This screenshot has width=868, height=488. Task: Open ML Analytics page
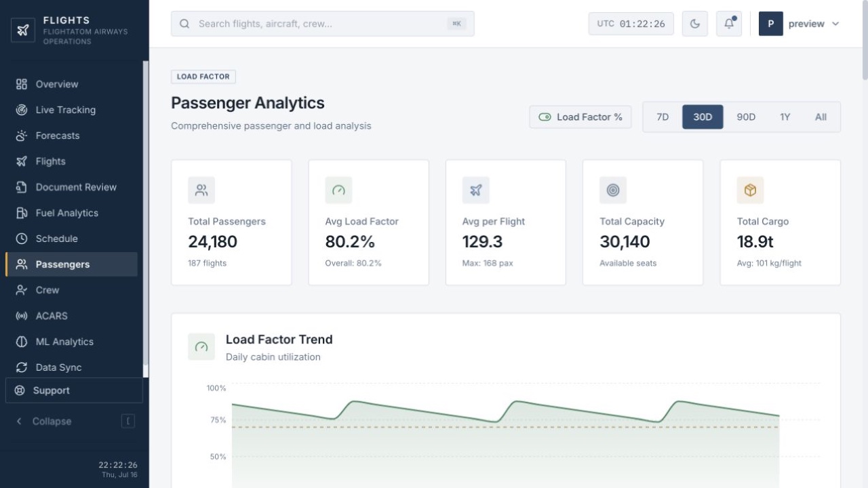71,342
